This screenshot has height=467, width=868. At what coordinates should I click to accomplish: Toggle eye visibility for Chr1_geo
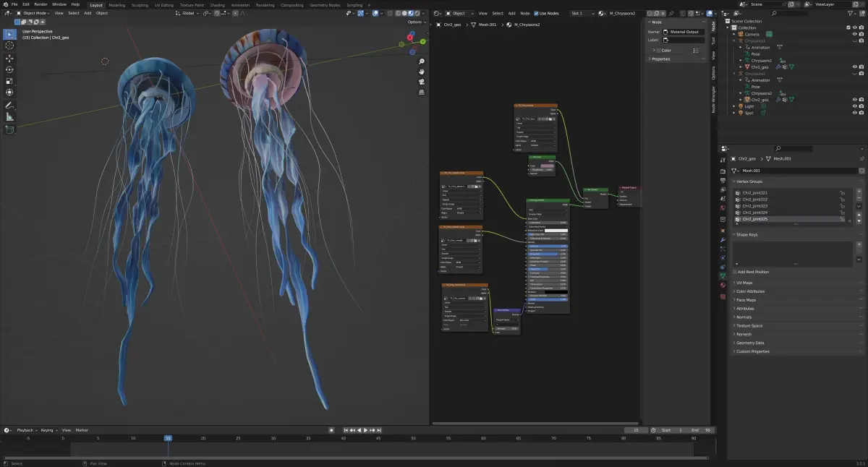click(854, 67)
